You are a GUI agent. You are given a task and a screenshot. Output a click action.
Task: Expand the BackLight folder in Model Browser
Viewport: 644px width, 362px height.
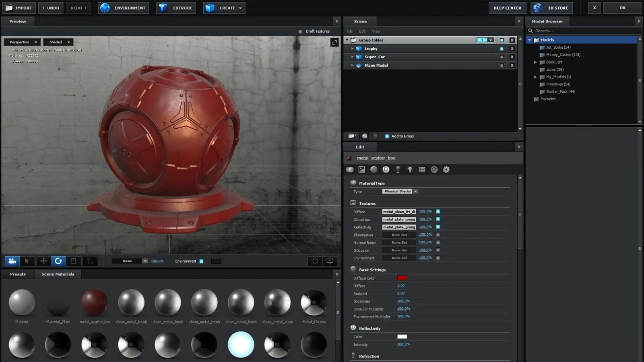pos(535,62)
